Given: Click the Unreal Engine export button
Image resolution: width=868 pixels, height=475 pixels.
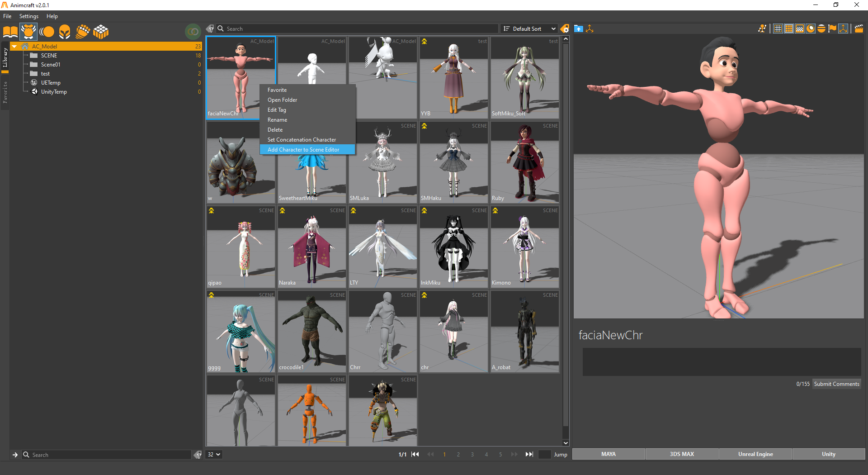Looking at the screenshot, I should pos(755,454).
